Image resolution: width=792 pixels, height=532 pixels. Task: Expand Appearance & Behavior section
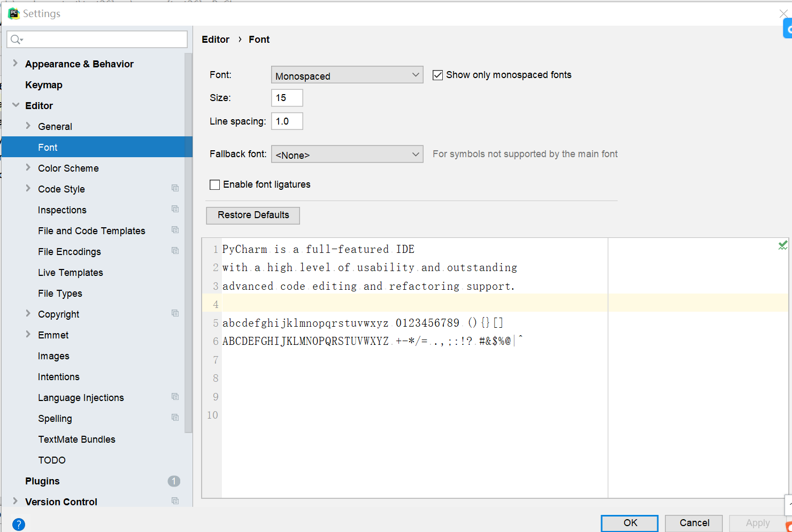15,63
